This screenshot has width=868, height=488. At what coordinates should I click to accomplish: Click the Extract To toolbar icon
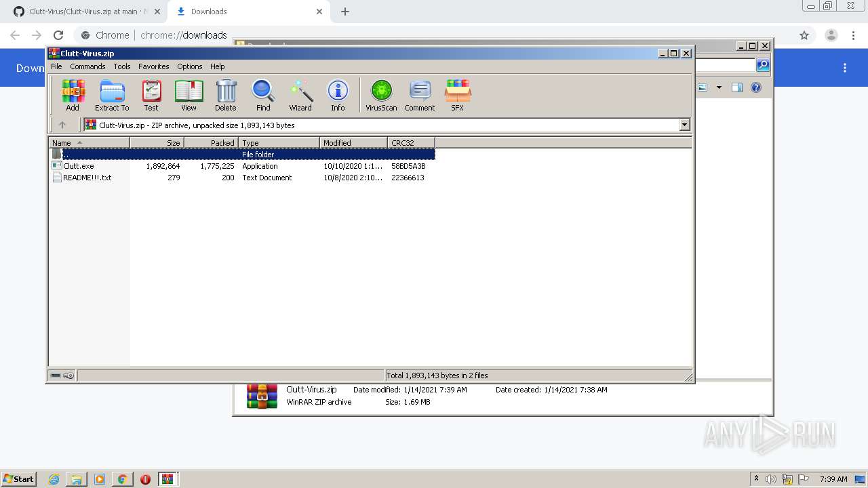[112, 95]
